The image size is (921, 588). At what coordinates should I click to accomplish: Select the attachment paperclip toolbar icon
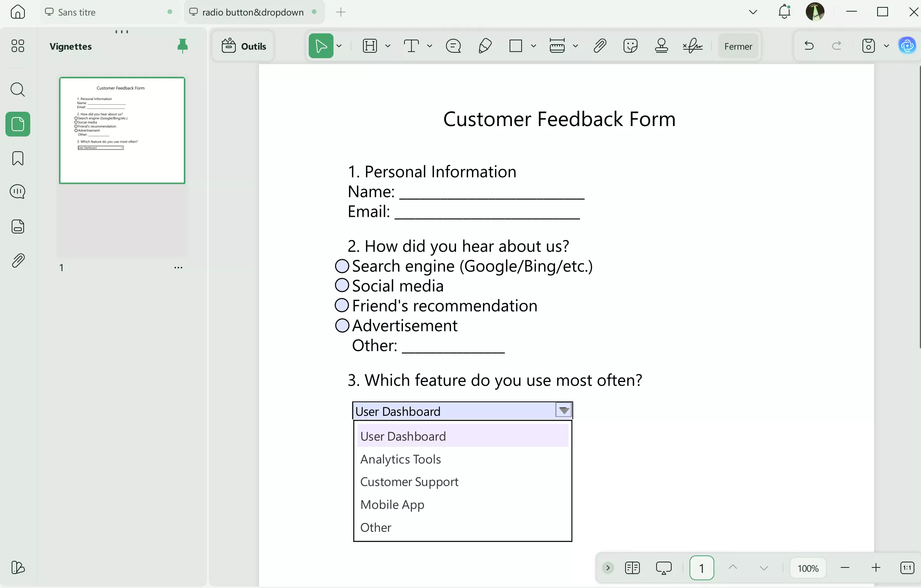coord(600,46)
